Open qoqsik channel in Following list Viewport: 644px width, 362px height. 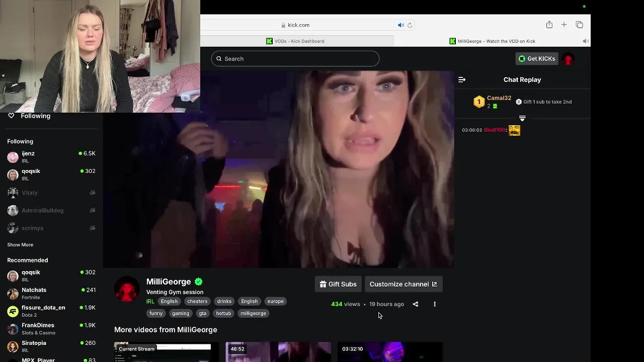click(x=51, y=174)
